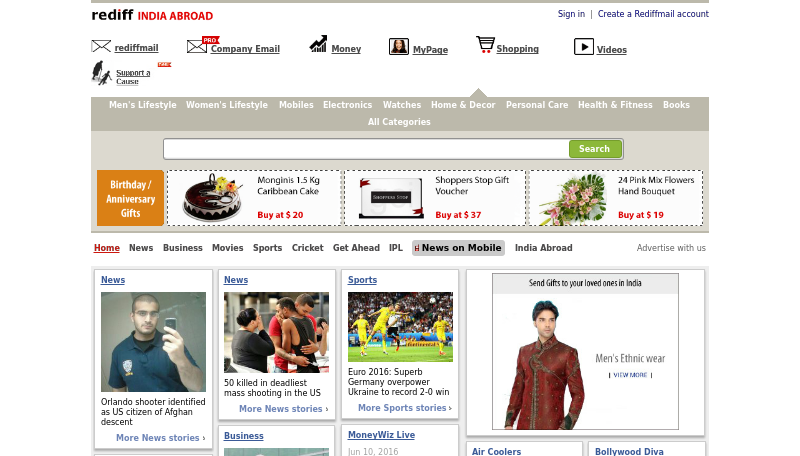Image resolution: width=800 pixels, height=456 pixels.
Task: Select Health & Fitness shopping category
Action: (615, 105)
